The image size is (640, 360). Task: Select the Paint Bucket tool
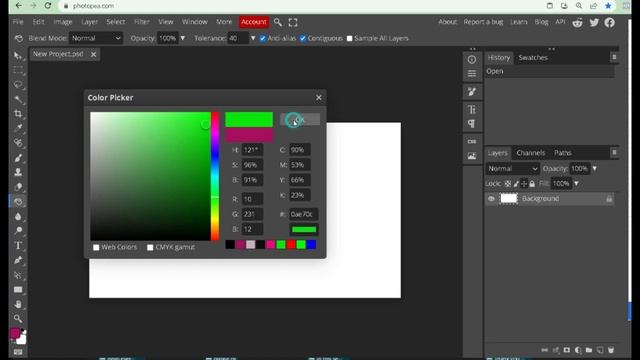18,202
